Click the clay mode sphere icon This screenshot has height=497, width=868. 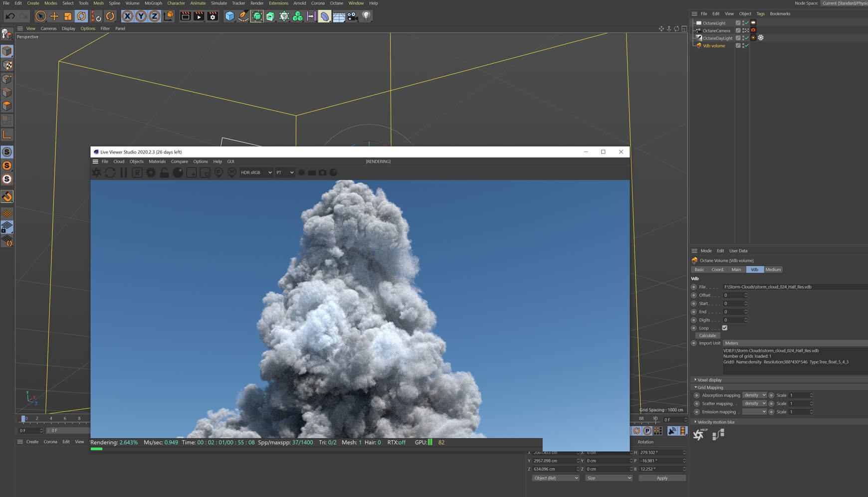[x=178, y=172]
